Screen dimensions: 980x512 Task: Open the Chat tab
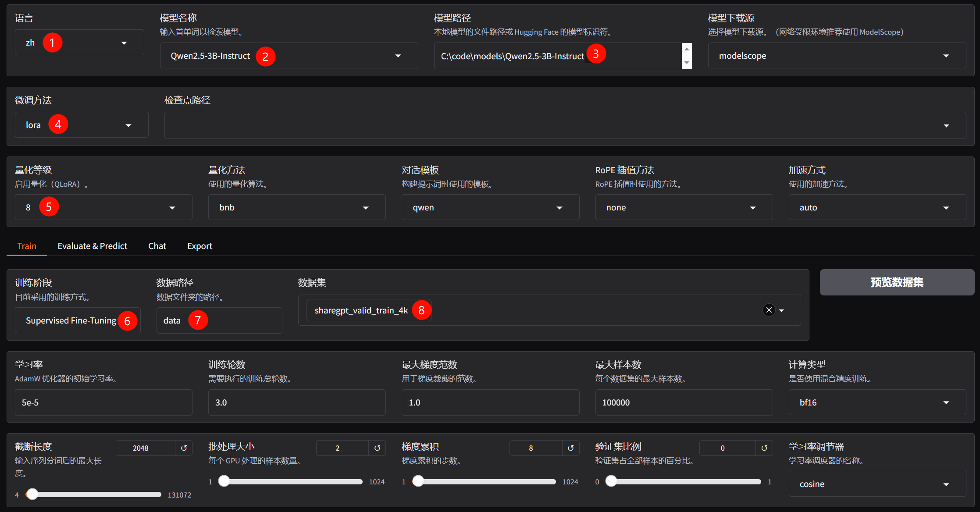(x=157, y=246)
